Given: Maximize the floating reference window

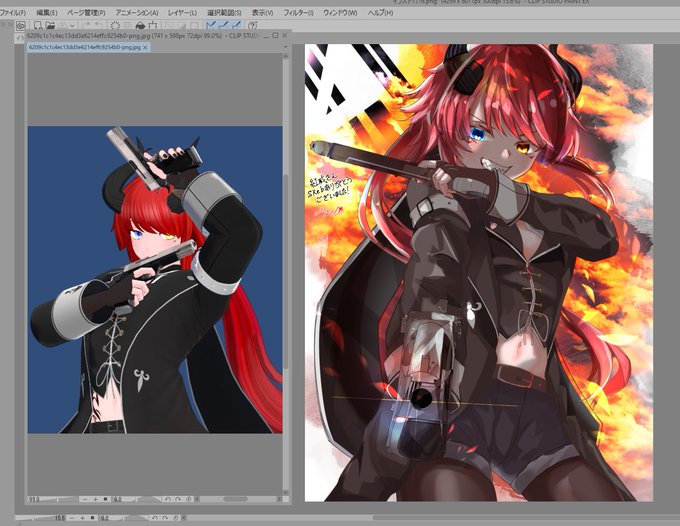Looking at the screenshot, I should (x=275, y=35).
